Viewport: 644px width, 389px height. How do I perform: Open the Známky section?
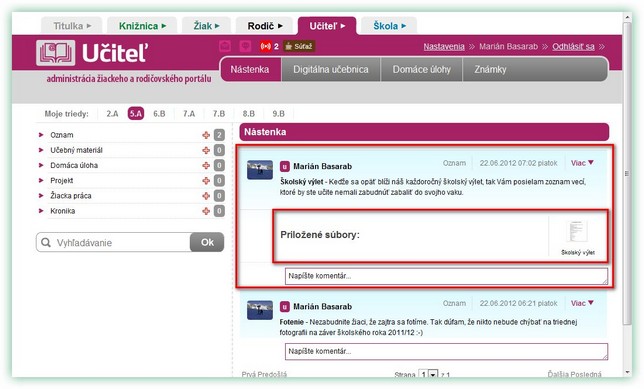pyautogui.click(x=490, y=69)
